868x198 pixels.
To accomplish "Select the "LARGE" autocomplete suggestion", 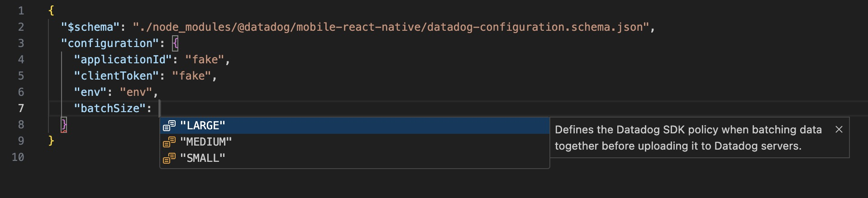I will coord(202,126).
